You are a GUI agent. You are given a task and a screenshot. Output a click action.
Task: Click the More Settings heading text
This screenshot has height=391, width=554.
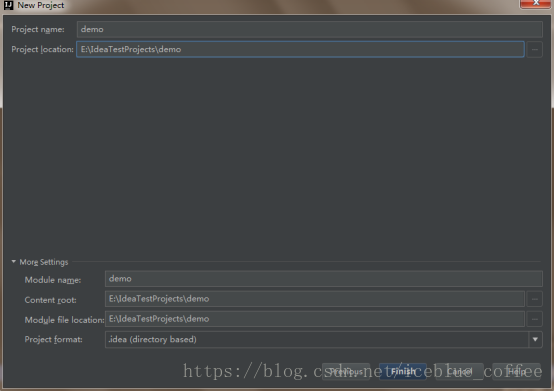click(x=44, y=262)
